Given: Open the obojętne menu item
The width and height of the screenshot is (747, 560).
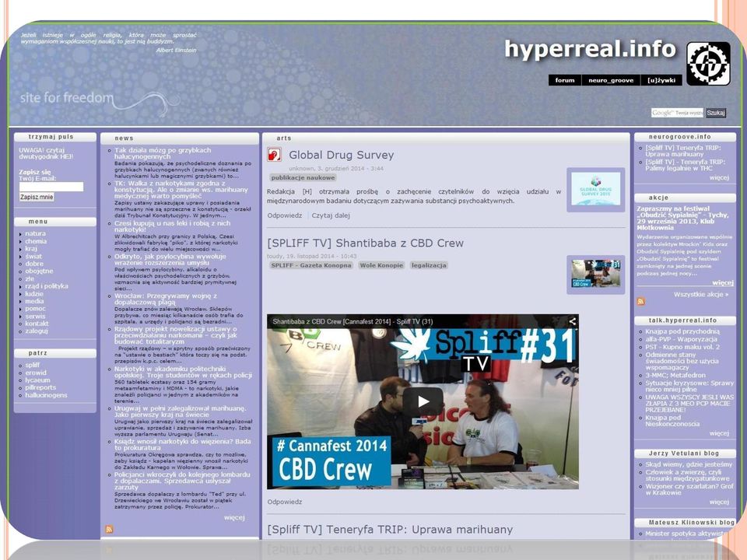Looking at the screenshot, I should point(39,271).
